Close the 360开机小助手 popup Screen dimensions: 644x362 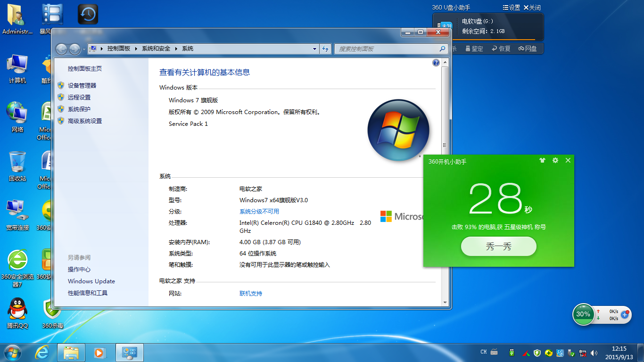(568, 160)
